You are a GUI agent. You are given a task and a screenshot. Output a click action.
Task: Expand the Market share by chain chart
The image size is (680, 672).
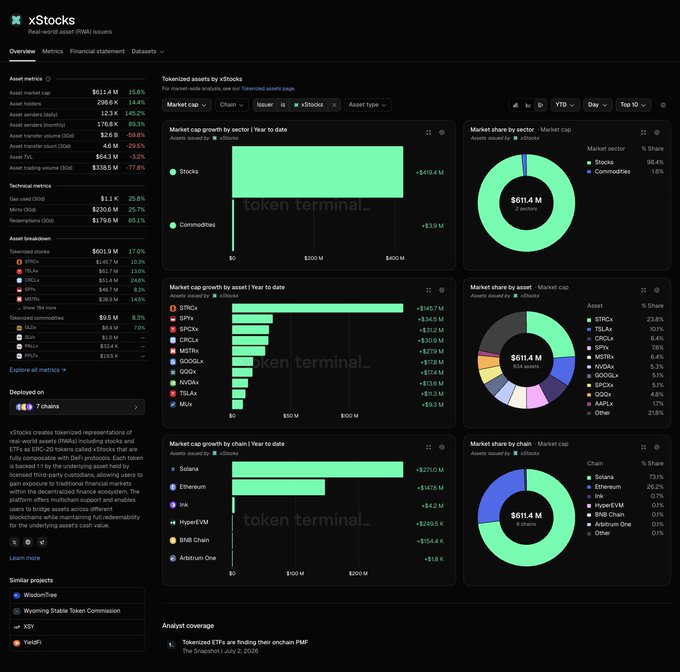point(644,447)
